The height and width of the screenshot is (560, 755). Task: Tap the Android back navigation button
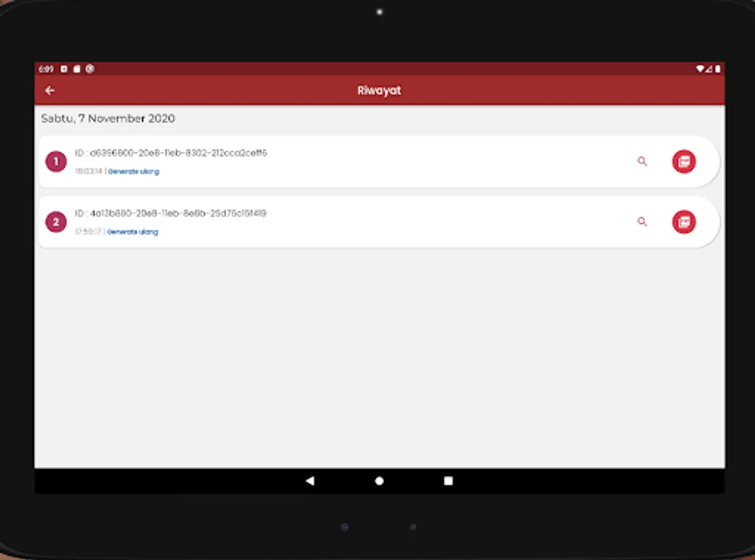310,481
